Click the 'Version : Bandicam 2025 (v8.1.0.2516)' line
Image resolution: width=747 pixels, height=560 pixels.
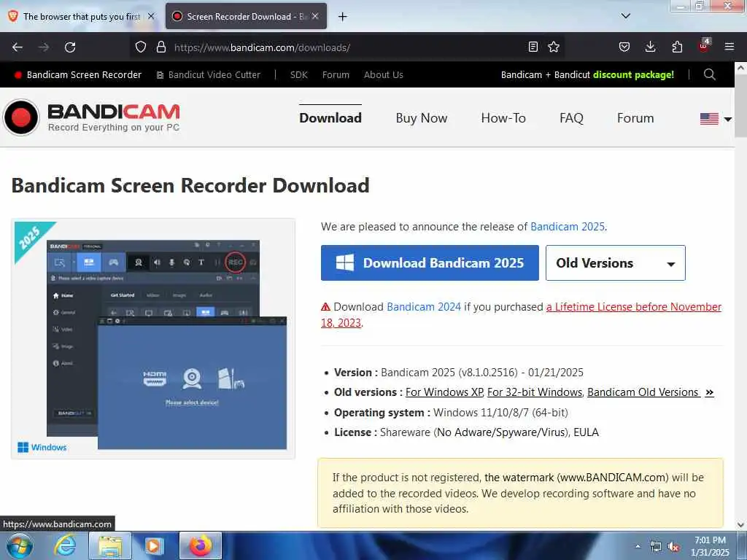click(459, 373)
